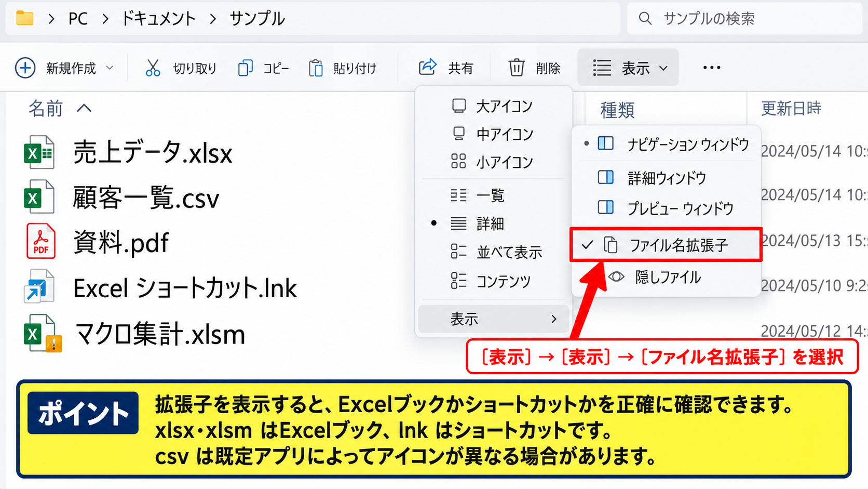The image size is (868, 489).
Task: Click in サンプルの検索 search field
Action: (x=744, y=19)
